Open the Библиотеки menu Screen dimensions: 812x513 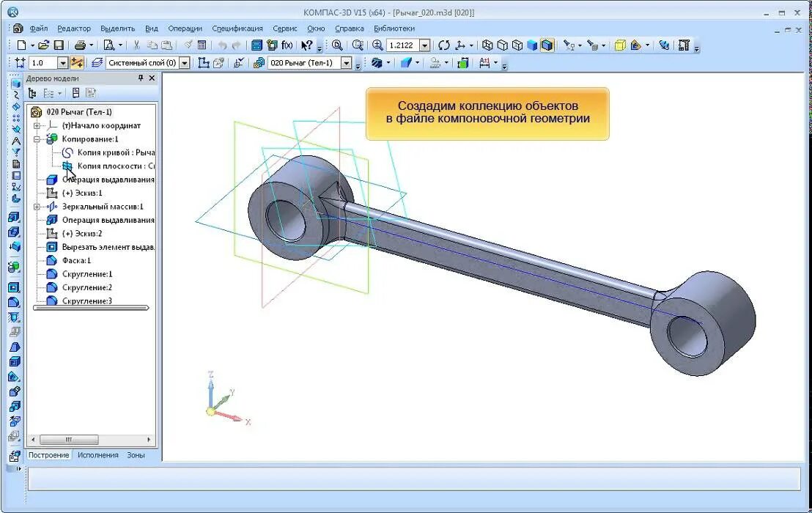394,29
